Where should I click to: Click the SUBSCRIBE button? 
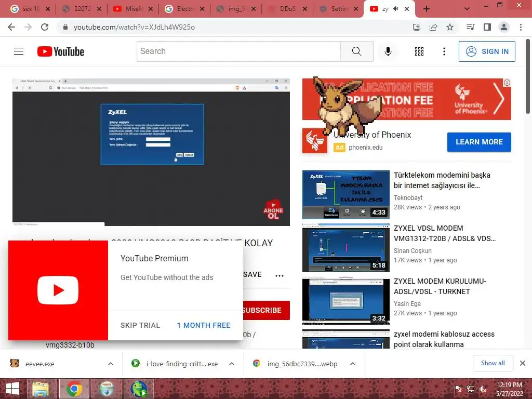coord(266,310)
